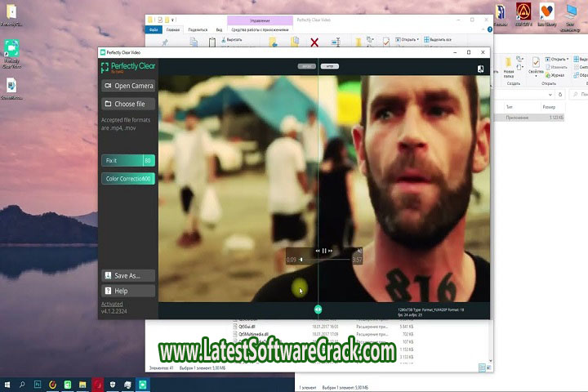588x392 pixels.
Task: Adjust the Fix it strength slider
Action: [128, 161]
